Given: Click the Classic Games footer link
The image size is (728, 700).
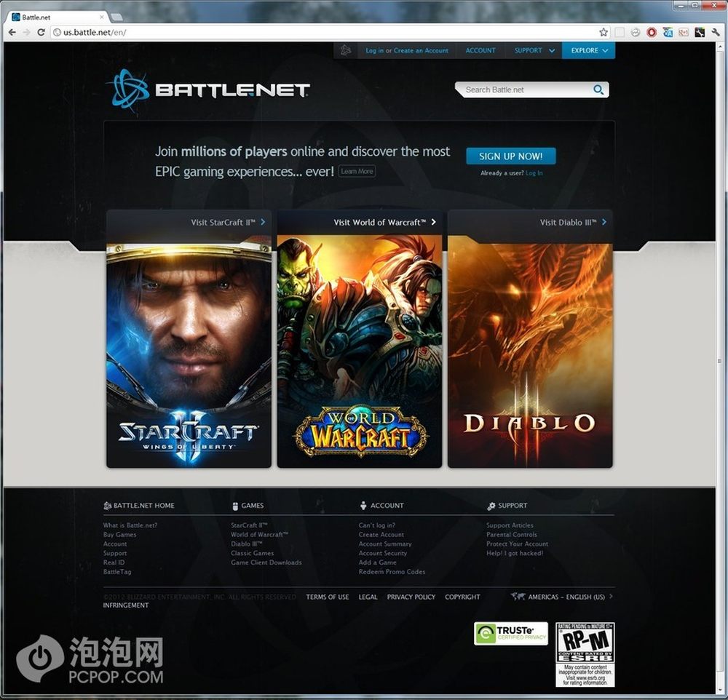Looking at the screenshot, I should click(x=252, y=553).
